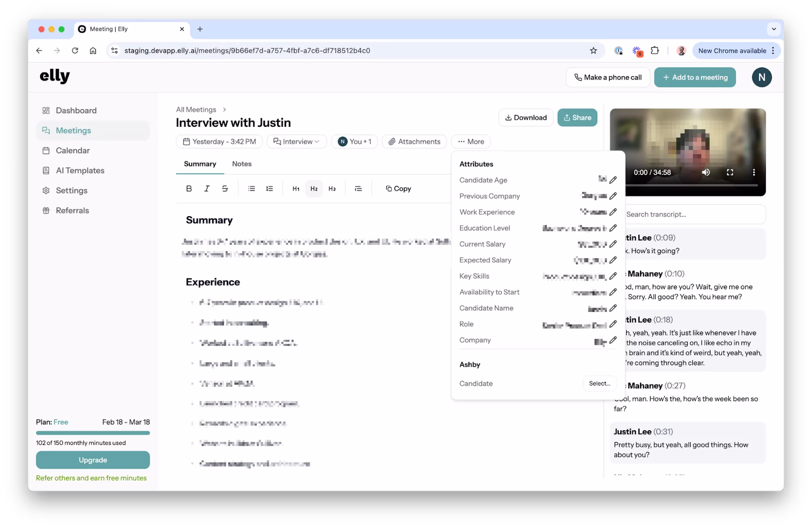Enter fullscreen on the video player
812x528 pixels.
(x=730, y=172)
